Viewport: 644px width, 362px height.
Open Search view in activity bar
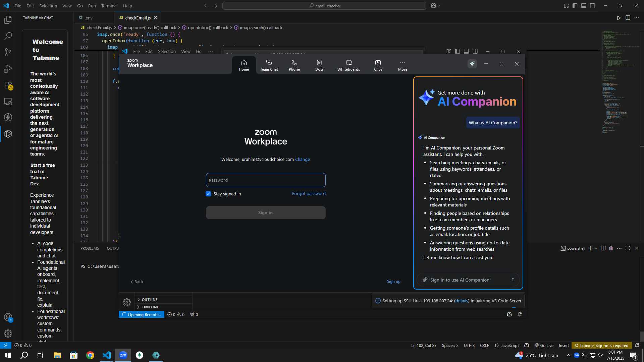(x=8, y=36)
